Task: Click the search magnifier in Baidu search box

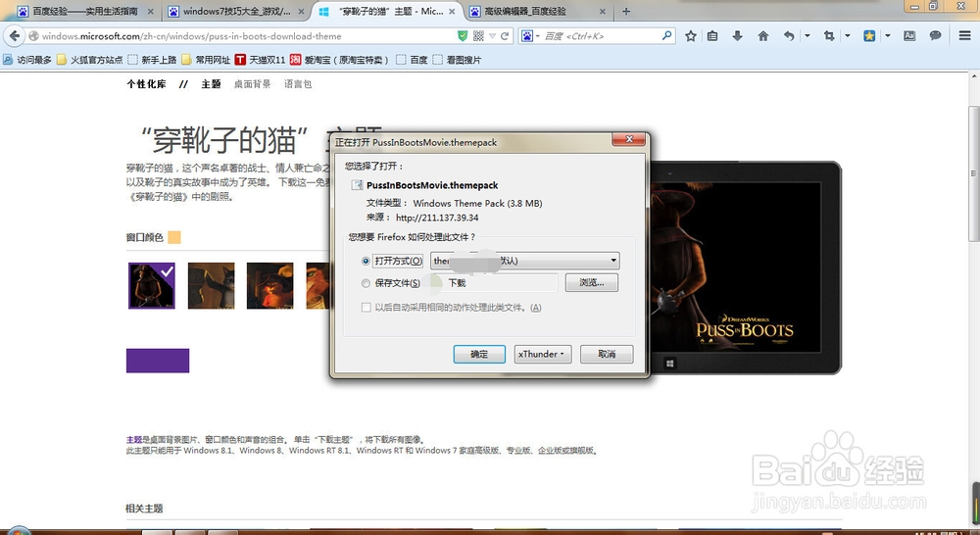Action: [x=666, y=35]
